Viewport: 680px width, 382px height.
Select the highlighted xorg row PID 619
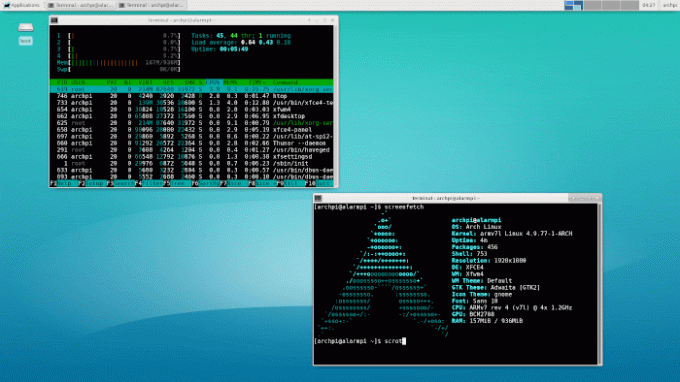click(192, 89)
